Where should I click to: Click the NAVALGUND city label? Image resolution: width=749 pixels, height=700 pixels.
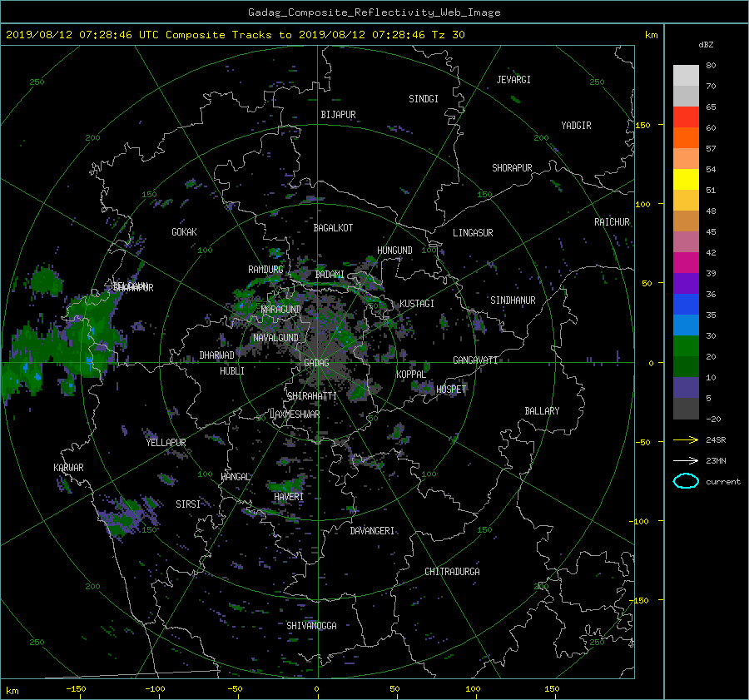point(275,337)
